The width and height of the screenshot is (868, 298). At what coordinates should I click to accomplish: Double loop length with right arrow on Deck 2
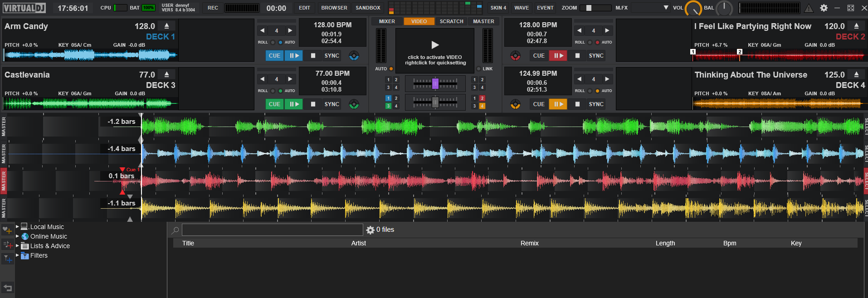click(607, 30)
